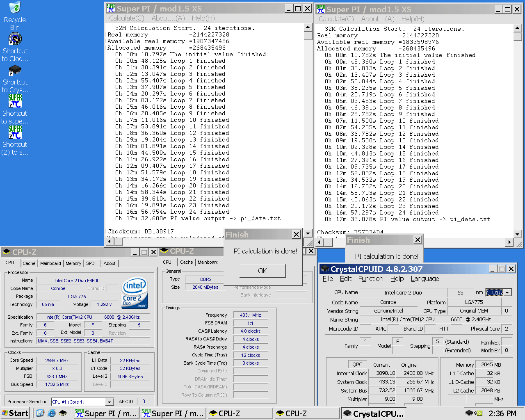Click the Bus Speed value '1732.5 MHz'
The height and width of the screenshot is (420, 525).
(x=57, y=384)
